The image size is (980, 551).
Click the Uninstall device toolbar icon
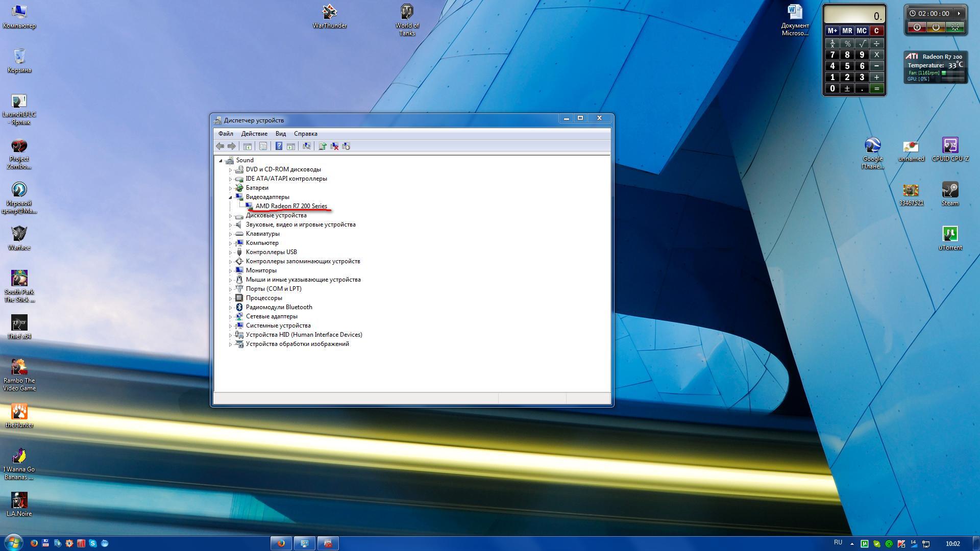pyautogui.click(x=334, y=146)
